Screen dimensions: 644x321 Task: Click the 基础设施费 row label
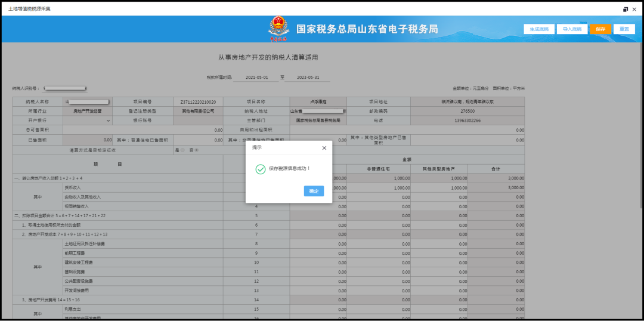pos(75,272)
